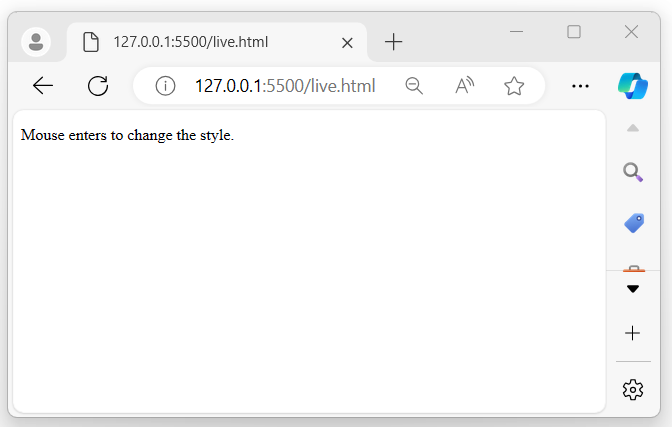Open sidebar Search tool
Viewport: 672px width, 427px height.
tap(633, 172)
